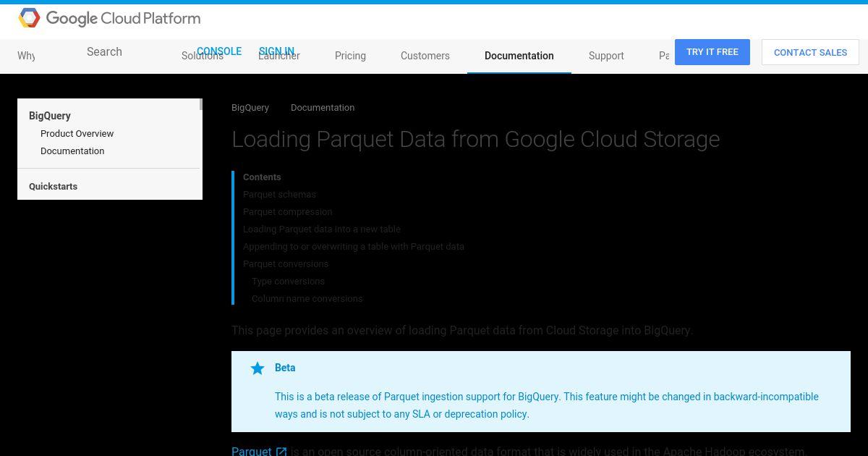This screenshot has width=868, height=456.
Task: Click the sidebar scrollbar
Action: click(200, 105)
